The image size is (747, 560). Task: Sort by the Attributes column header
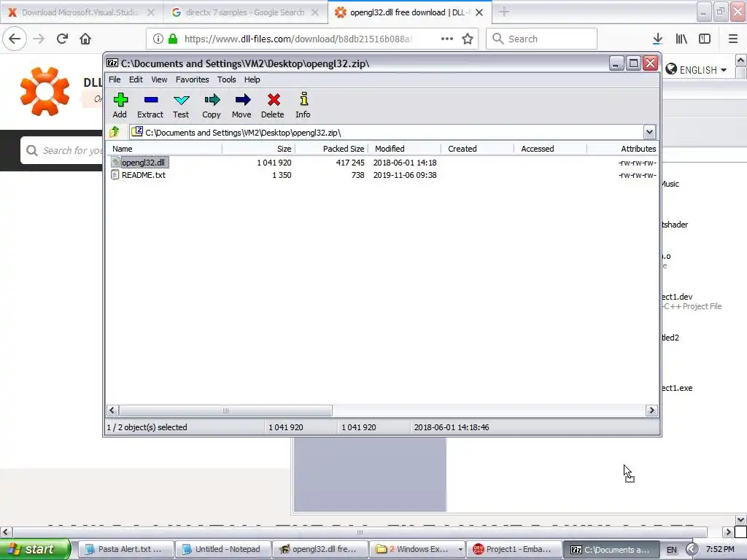622,149
